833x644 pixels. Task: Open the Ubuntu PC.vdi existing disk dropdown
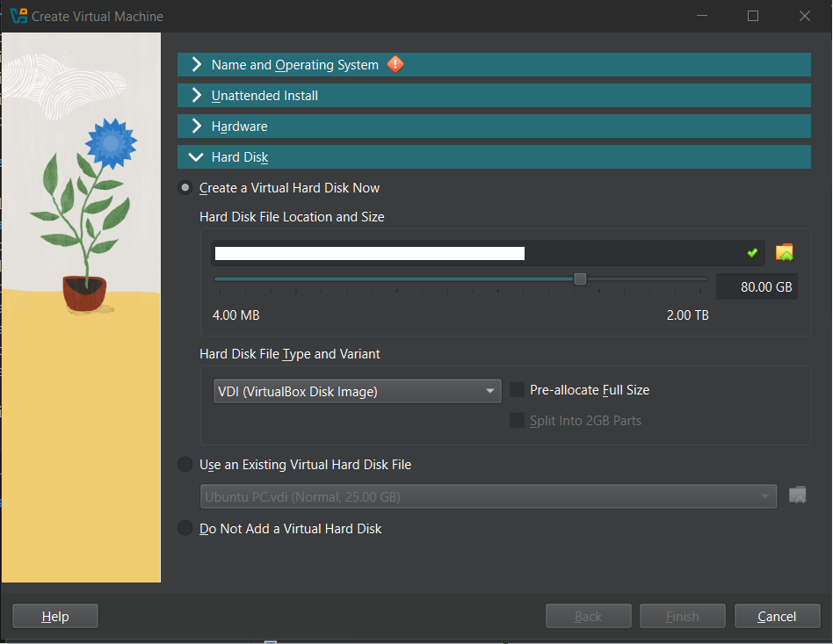[489, 496]
